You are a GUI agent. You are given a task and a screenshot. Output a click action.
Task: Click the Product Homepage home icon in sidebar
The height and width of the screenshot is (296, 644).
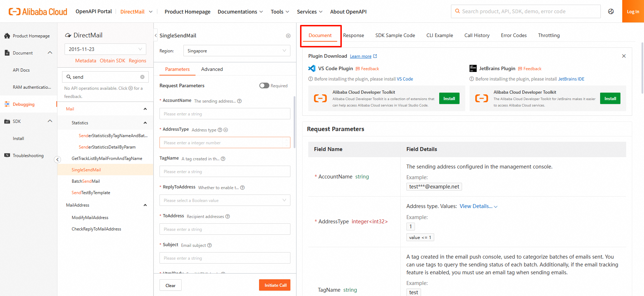click(7, 36)
